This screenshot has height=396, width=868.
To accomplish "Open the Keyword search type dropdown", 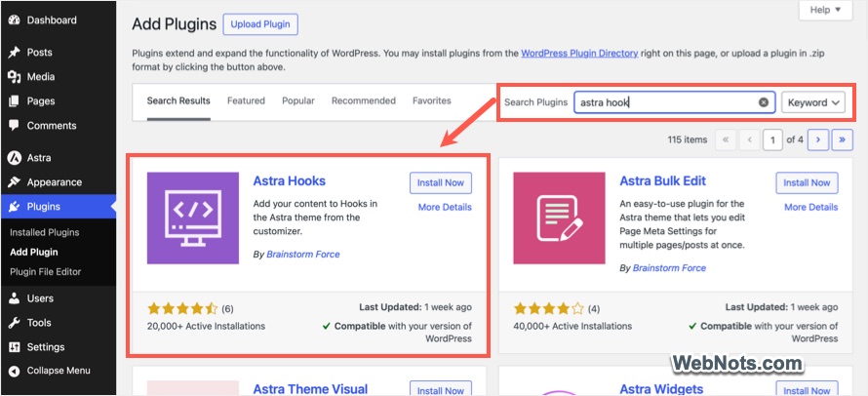I will pyautogui.click(x=813, y=102).
